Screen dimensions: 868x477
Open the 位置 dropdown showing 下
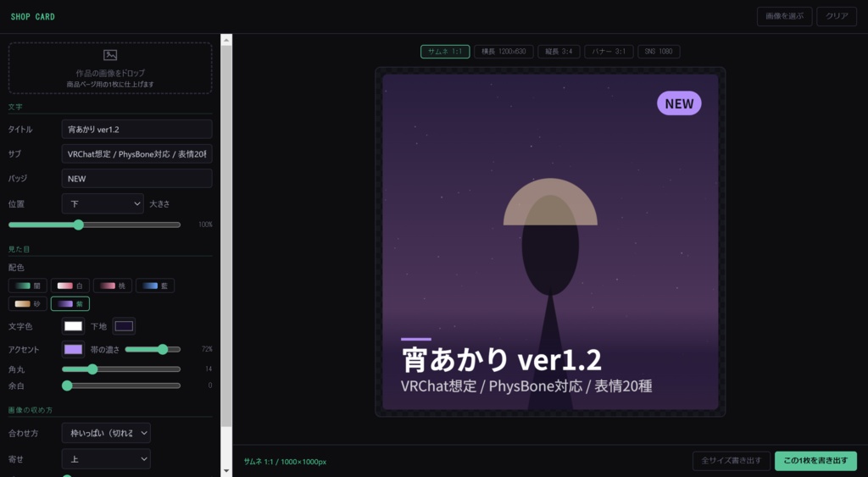pyautogui.click(x=103, y=203)
